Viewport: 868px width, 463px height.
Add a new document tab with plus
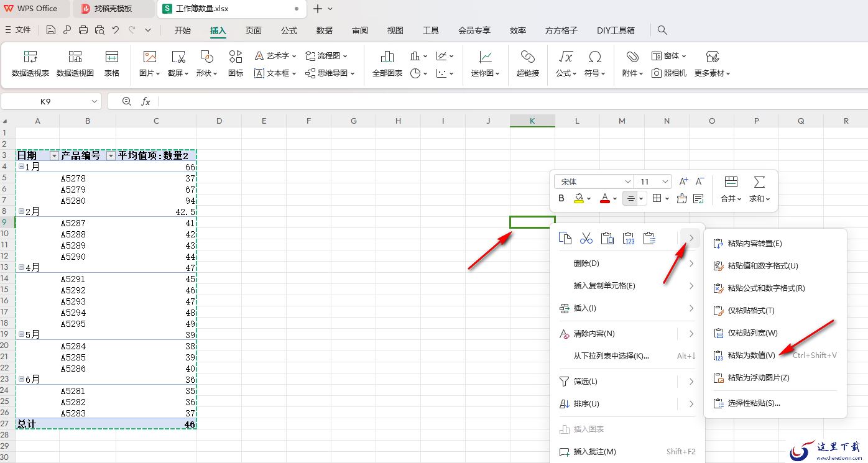coord(317,9)
